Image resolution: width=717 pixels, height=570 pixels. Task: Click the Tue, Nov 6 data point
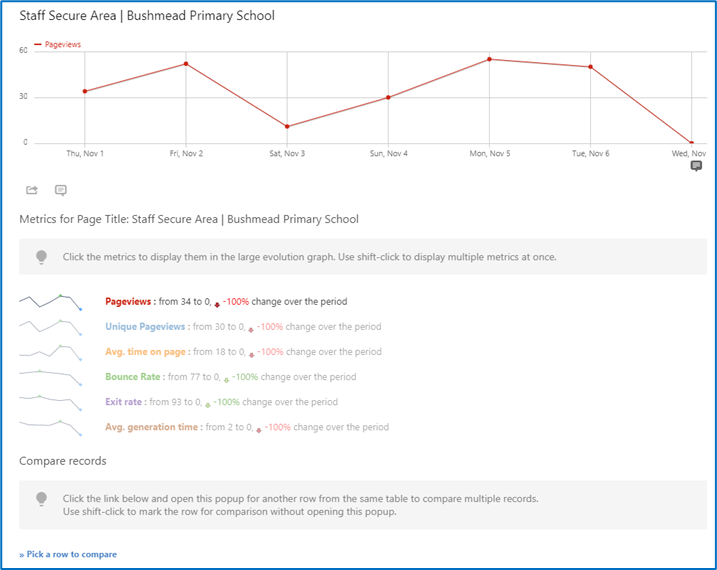[x=590, y=67]
